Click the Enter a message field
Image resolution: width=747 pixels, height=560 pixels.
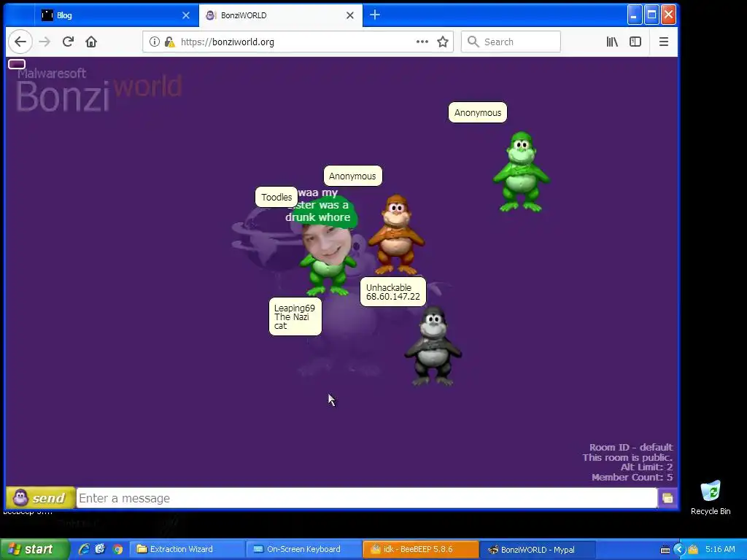click(367, 498)
